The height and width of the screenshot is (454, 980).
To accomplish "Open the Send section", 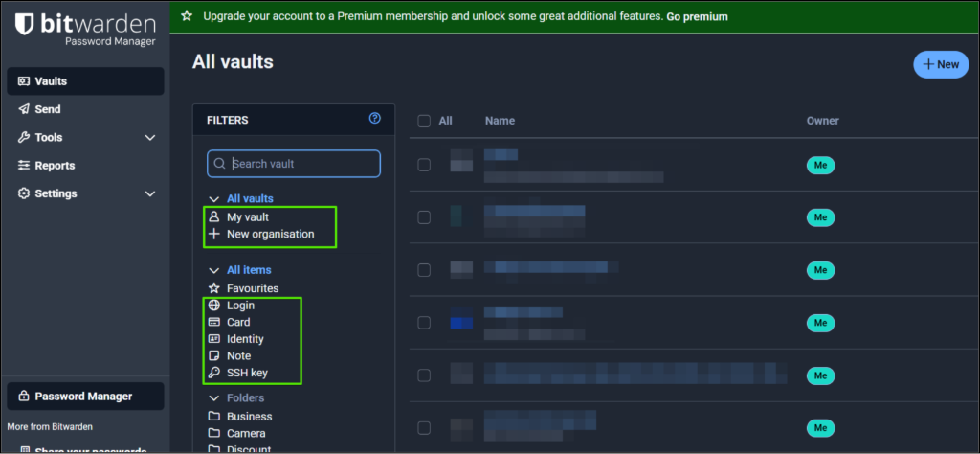I will pyautogui.click(x=48, y=109).
